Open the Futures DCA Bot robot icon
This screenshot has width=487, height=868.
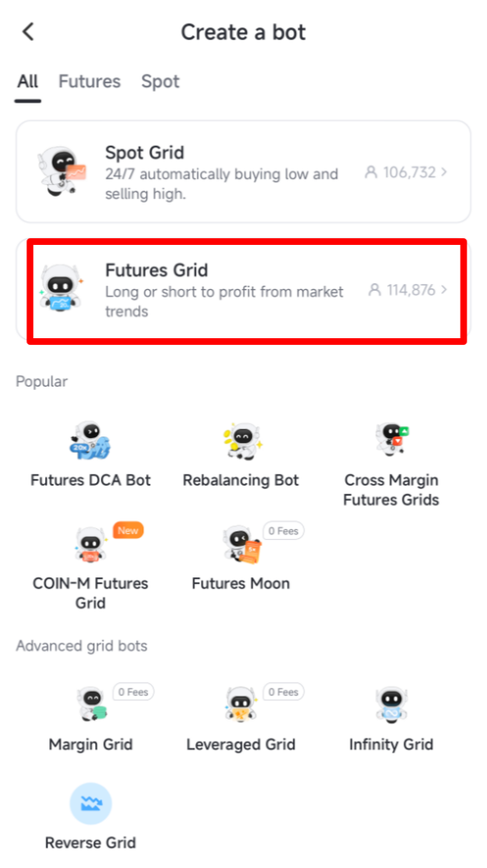(x=90, y=441)
